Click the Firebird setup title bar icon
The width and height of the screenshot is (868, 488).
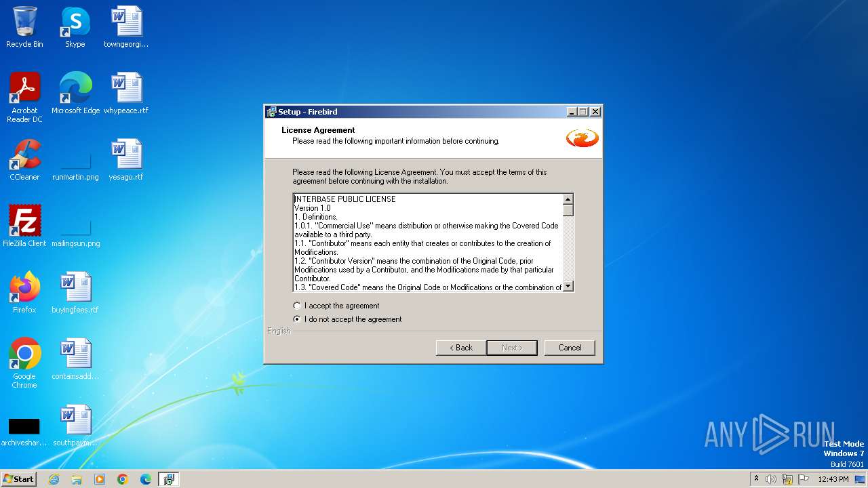tap(271, 112)
